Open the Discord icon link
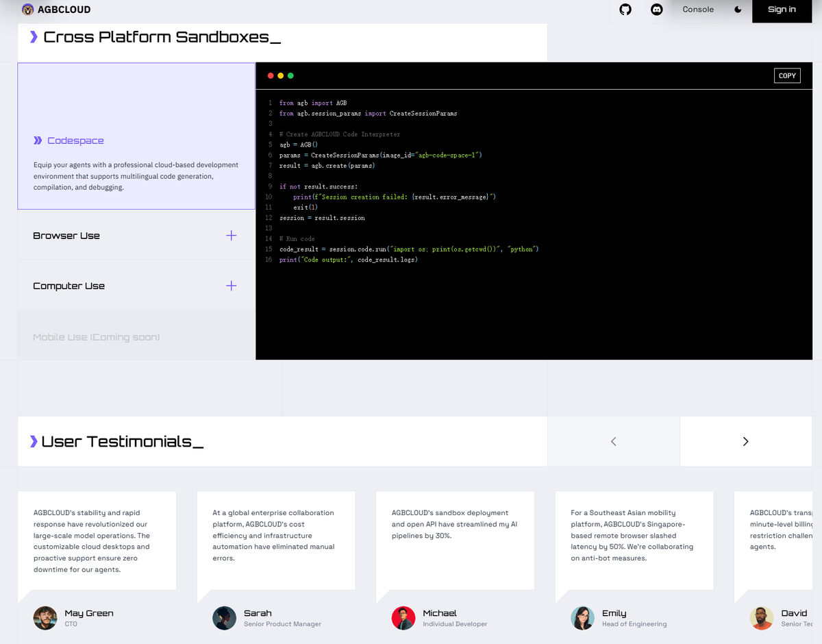822x644 pixels. (x=656, y=10)
